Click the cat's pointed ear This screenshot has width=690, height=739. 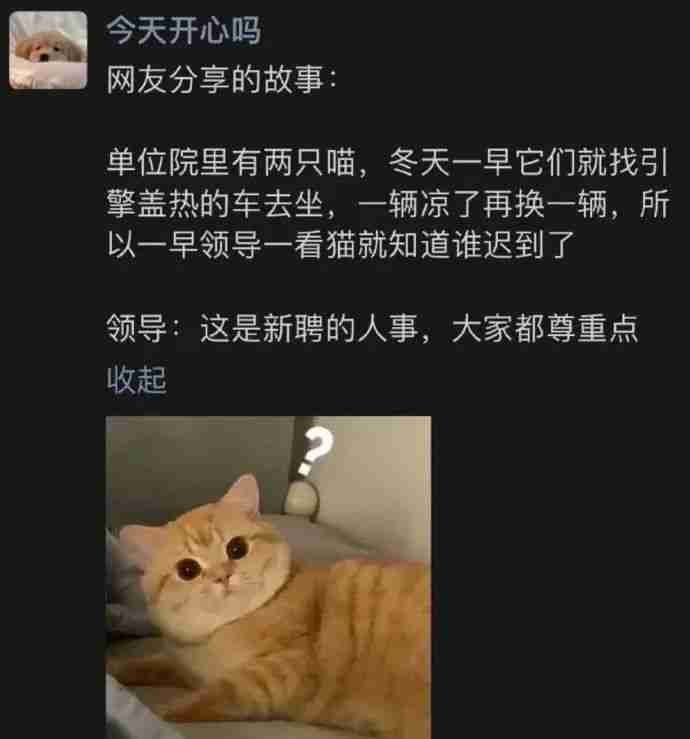245,495
